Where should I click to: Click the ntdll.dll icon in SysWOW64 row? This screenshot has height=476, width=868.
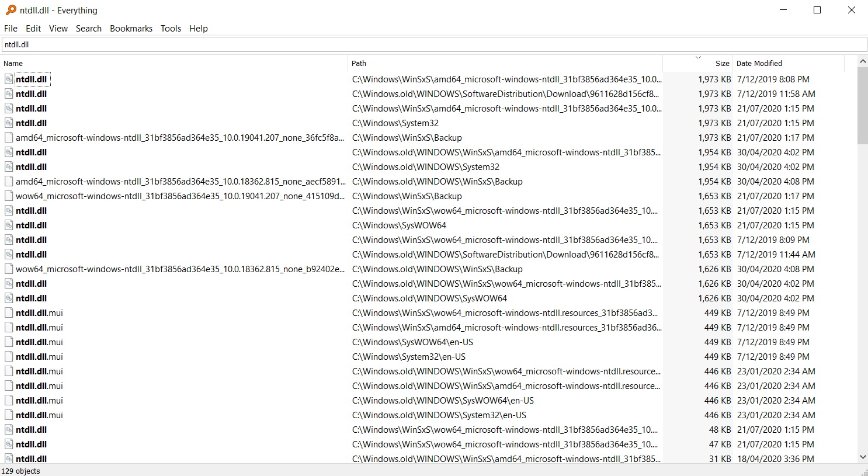[9, 225]
